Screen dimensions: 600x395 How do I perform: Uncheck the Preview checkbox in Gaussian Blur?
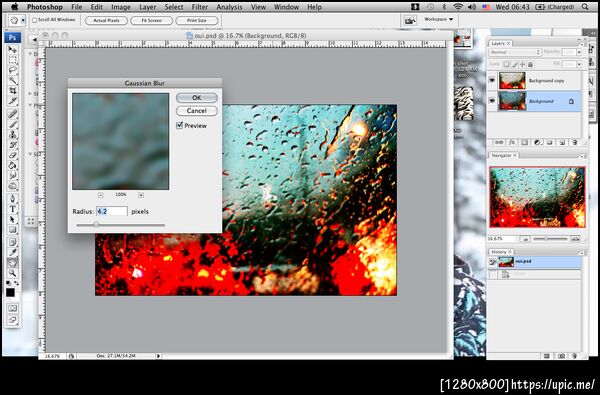coord(179,125)
